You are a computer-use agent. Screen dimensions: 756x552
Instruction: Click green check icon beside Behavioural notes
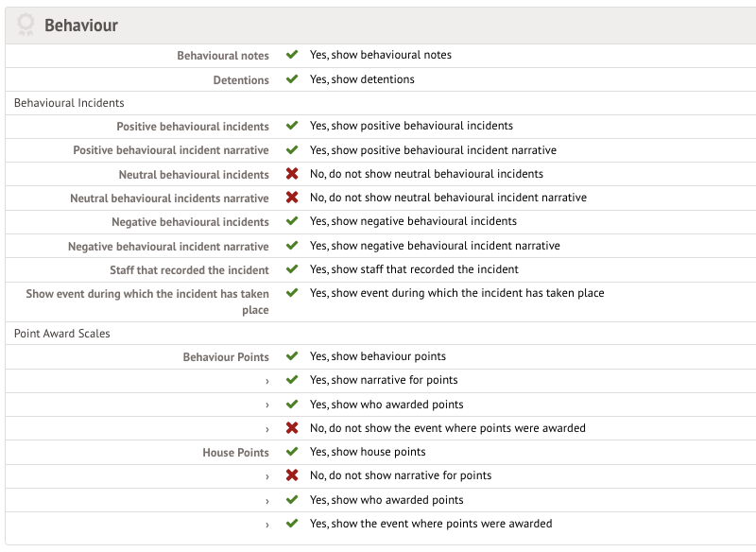point(292,55)
